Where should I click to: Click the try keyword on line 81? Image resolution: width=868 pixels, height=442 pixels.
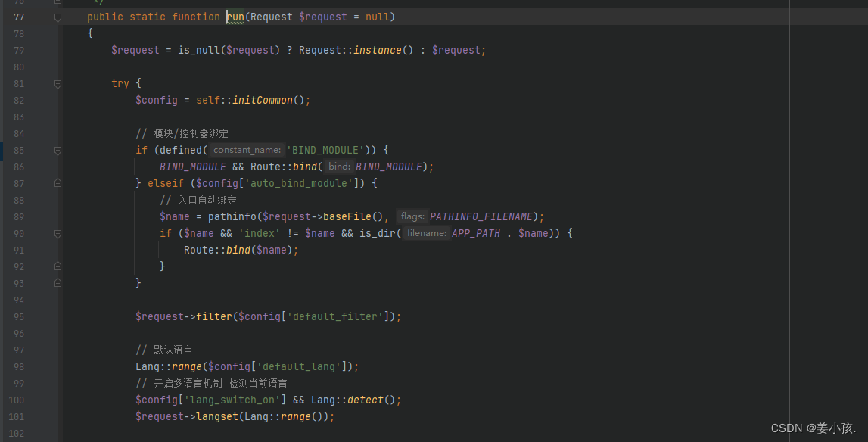[120, 84]
